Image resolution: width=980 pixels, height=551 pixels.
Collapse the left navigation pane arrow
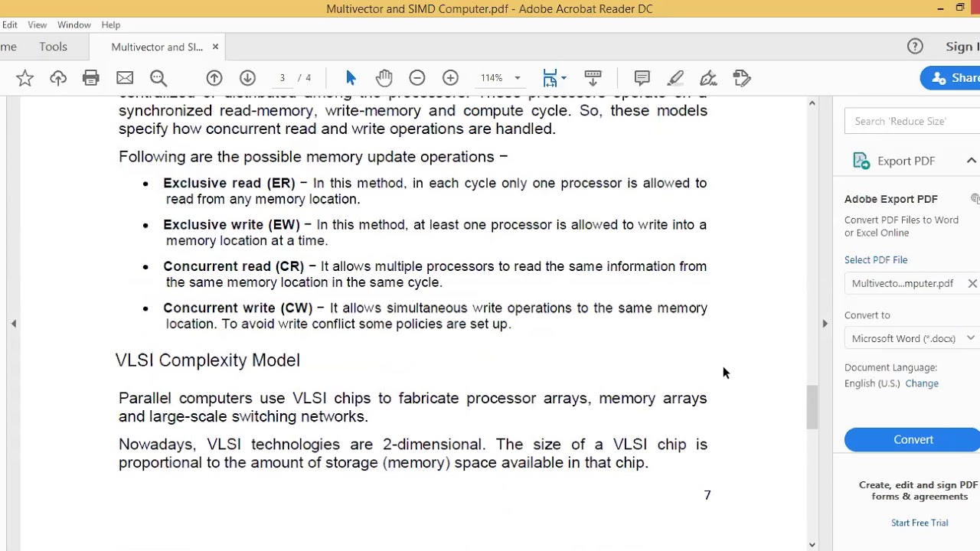14,324
